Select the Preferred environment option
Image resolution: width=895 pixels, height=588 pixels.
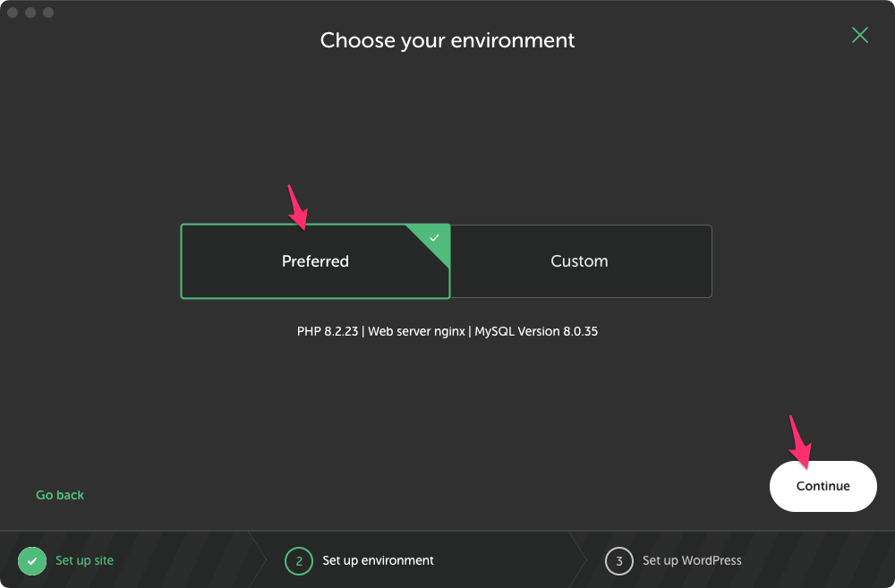pyautogui.click(x=315, y=261)
